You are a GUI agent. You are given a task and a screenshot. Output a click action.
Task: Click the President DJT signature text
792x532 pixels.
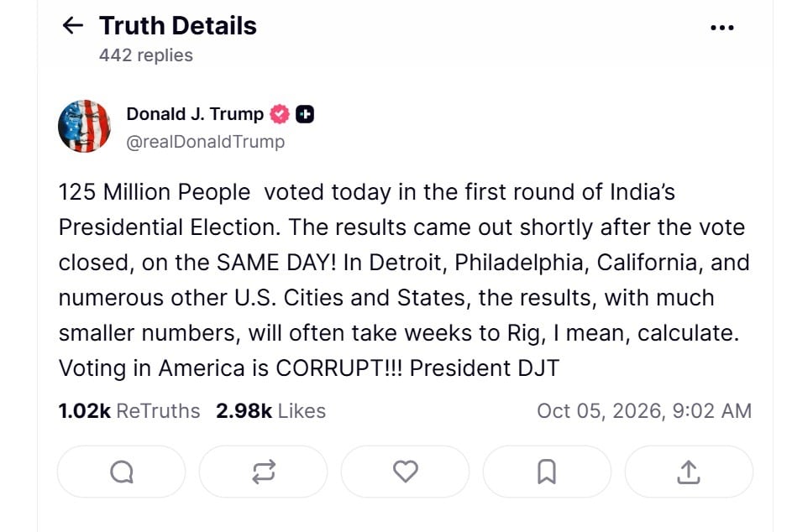click(x=485, y=368)
